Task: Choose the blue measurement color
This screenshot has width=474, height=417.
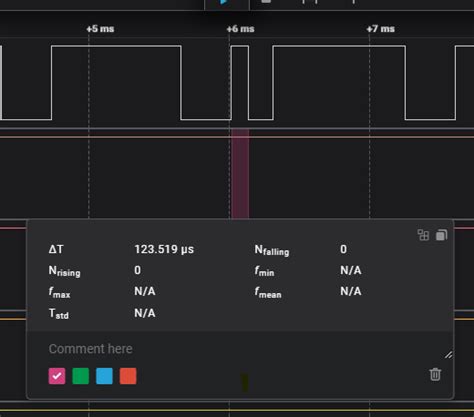Action: [x=104, y=376]
